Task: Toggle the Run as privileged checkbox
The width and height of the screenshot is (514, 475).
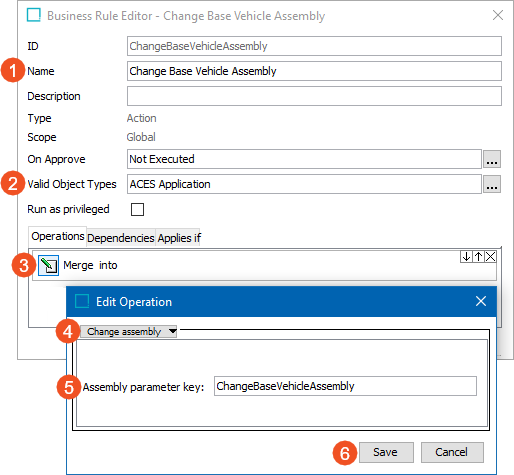Action: coord(137,210)
